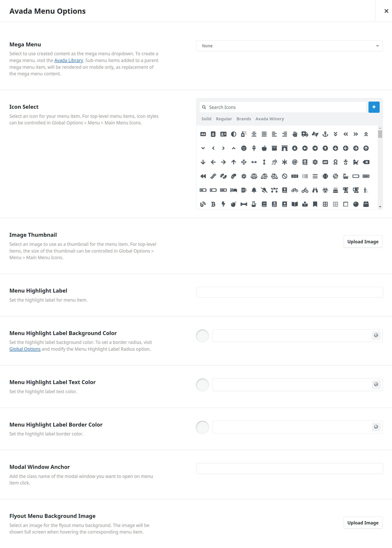The width and height of the screenshot is (392, 548).
Task: Click the blue plus button beside Search Icons
Action: (374, 107)
